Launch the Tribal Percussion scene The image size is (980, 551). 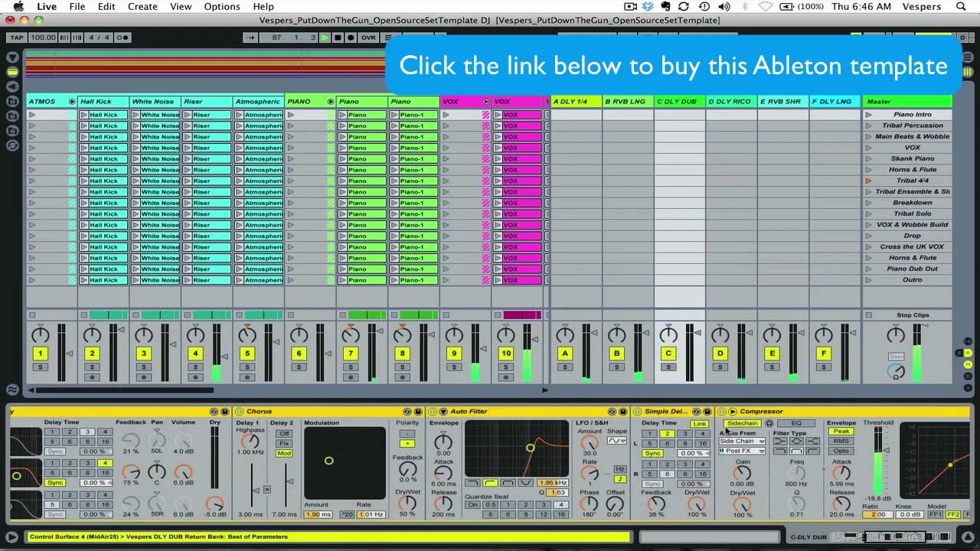click(x=869, y=126)
